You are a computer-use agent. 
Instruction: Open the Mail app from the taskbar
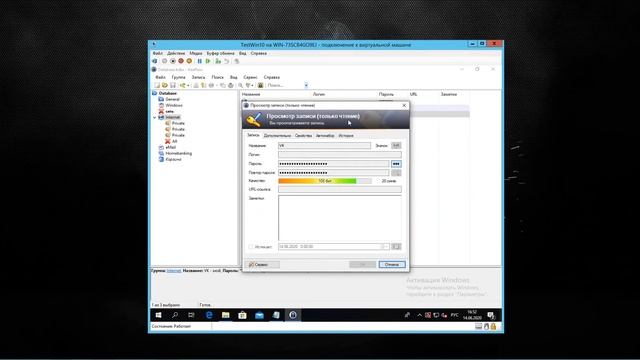pos(259,315)
